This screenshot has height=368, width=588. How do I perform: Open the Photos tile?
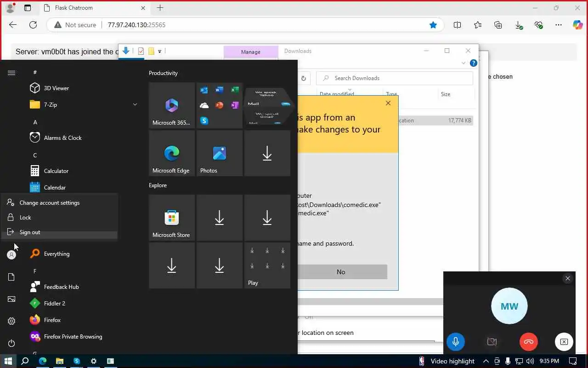(220, 153)
